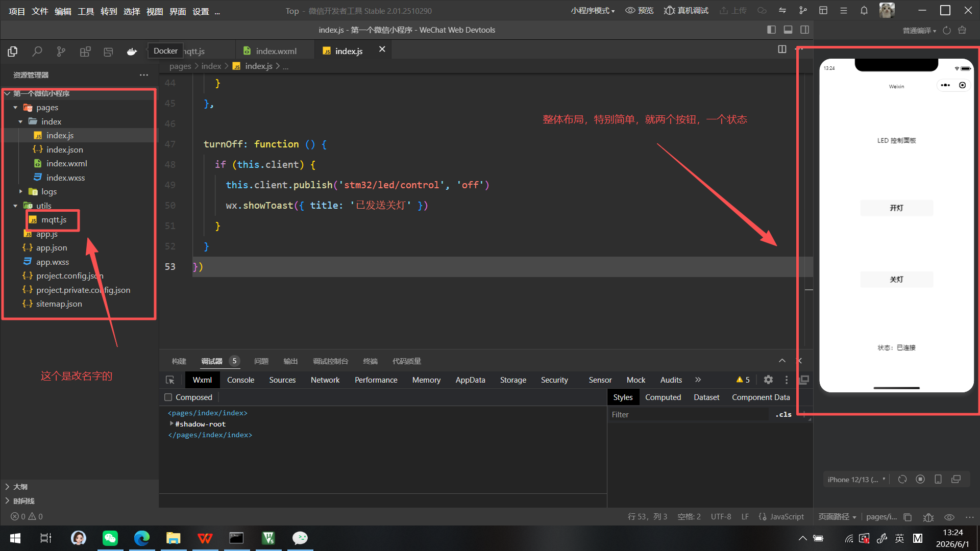Click the UTF-8 encoding in status bar
980x551 pixels.
[721, 517]
